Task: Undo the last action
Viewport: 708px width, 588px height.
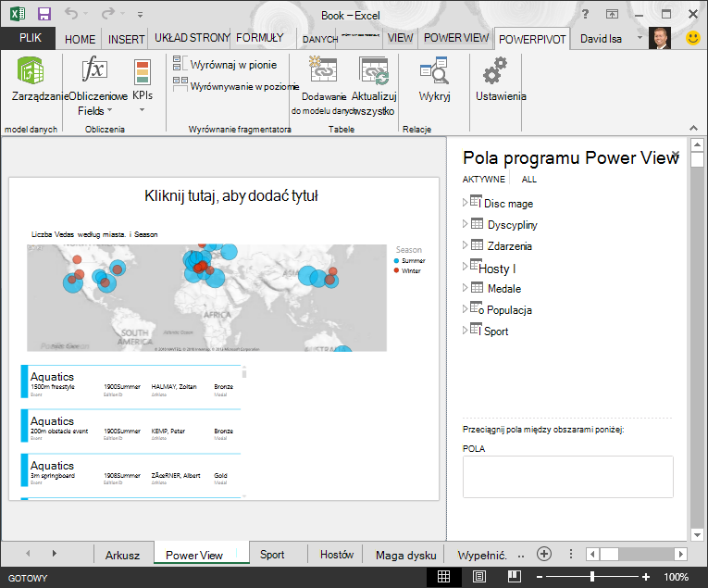Action: point(71,14)
